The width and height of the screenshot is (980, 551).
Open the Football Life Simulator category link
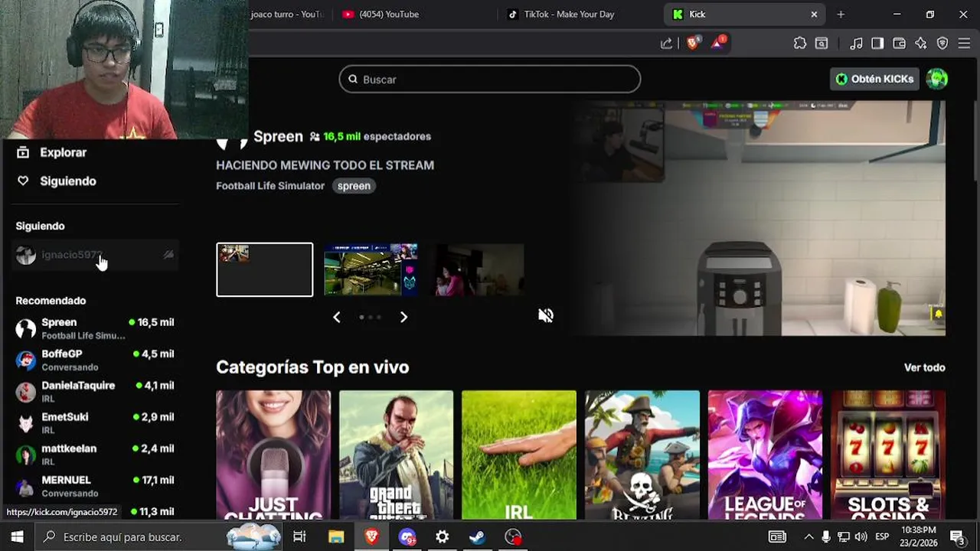[x=270, y=186]
